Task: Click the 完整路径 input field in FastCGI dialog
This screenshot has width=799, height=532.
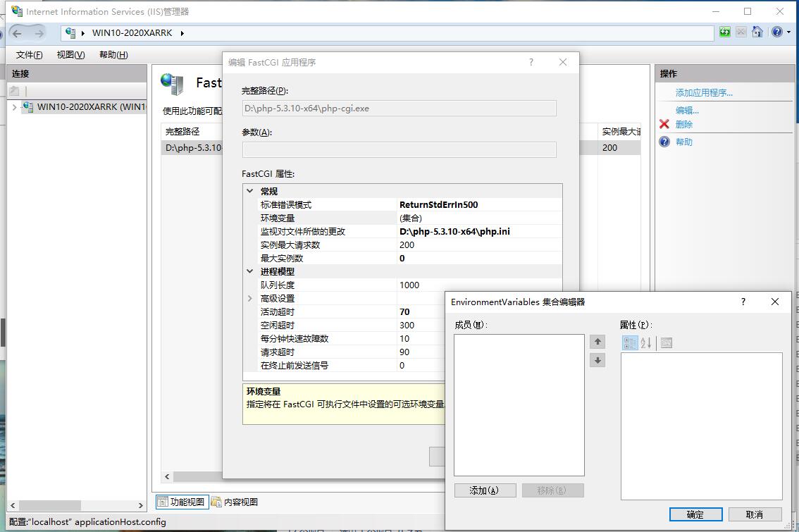Action: 399,109
